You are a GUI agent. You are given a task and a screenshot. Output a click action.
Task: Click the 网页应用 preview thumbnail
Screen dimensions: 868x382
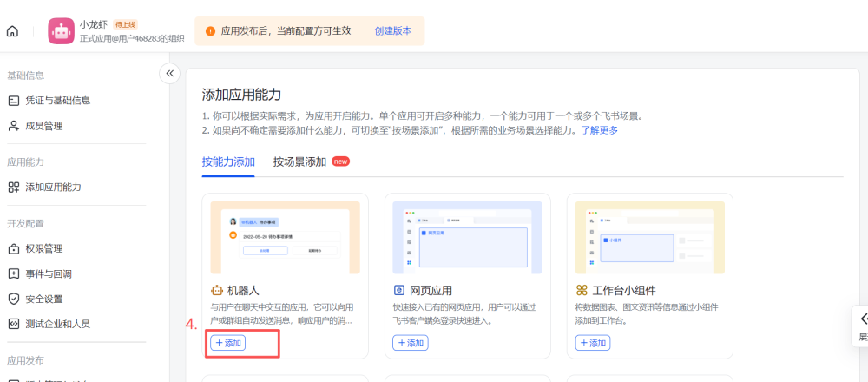pos(467,238)
